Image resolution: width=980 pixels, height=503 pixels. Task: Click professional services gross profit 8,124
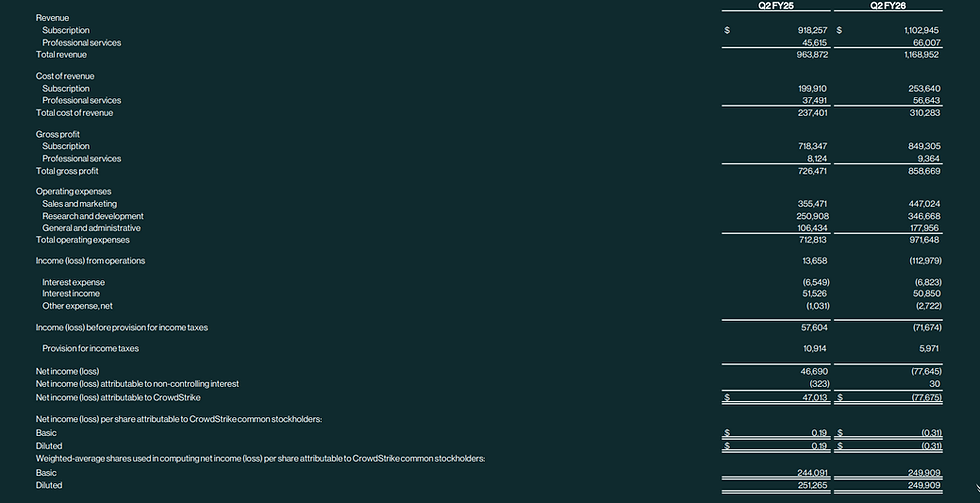817,159
